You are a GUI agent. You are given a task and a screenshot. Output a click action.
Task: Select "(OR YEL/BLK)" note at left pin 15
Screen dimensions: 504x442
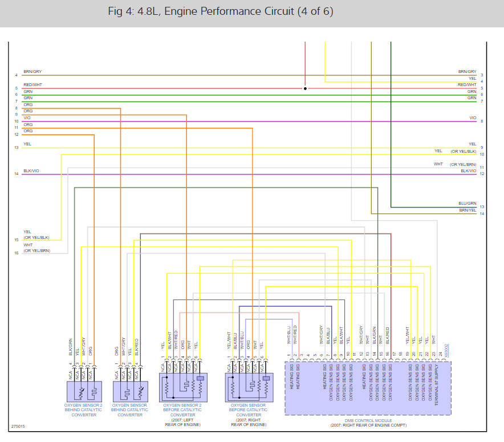pos(36,238)
